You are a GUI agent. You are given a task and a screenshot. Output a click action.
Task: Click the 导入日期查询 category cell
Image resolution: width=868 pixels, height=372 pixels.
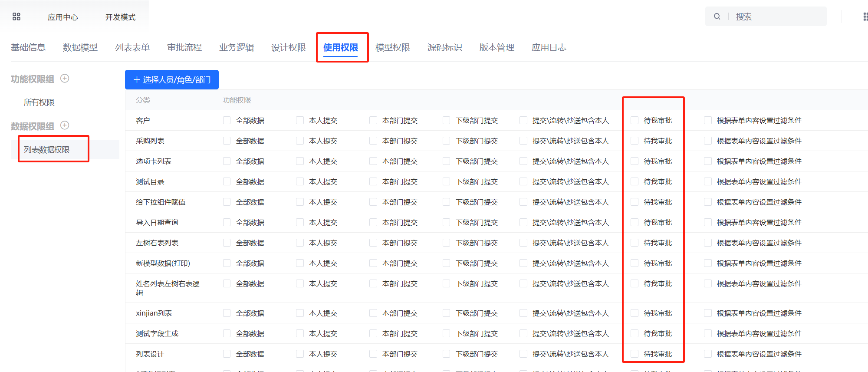(x=168, y=222)
